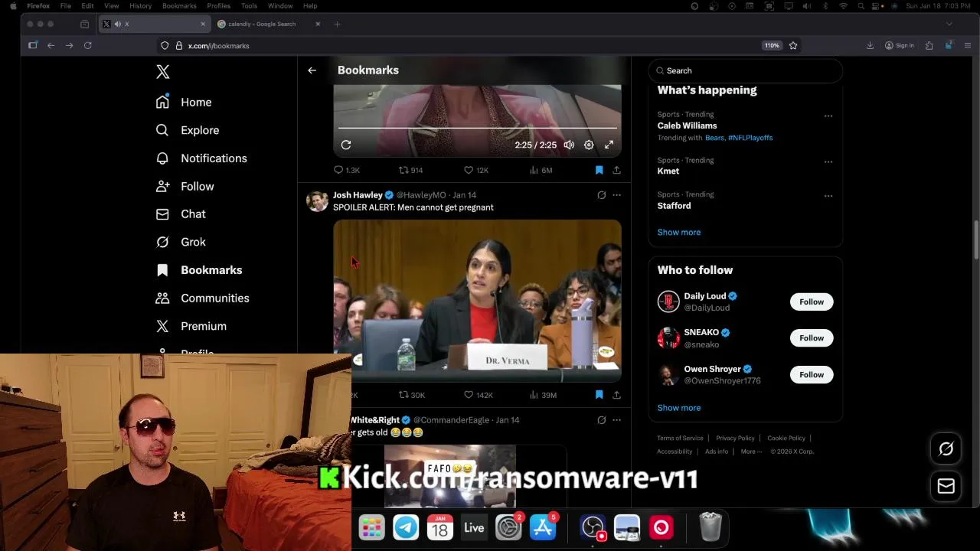Viewport: 980px width, 551px height.
Task: Share the Josh Hawley post
Action: [x=616, y=395]
